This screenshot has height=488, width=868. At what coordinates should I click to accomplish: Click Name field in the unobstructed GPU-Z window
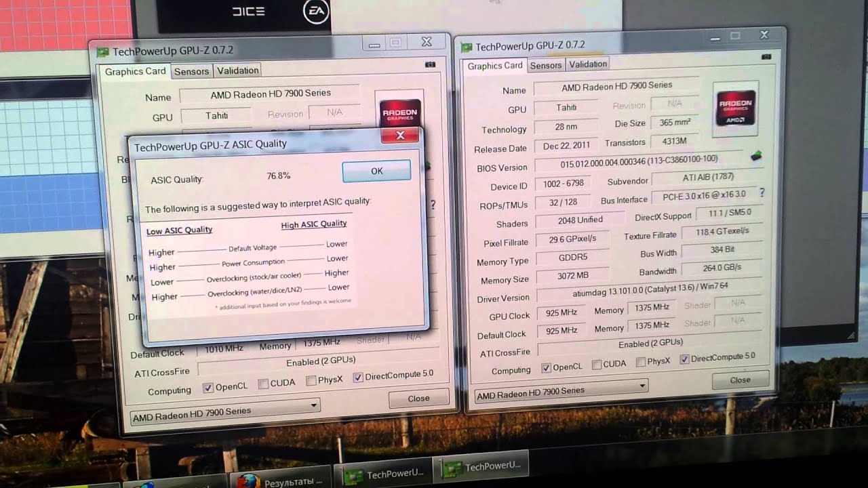pos(617,87)
